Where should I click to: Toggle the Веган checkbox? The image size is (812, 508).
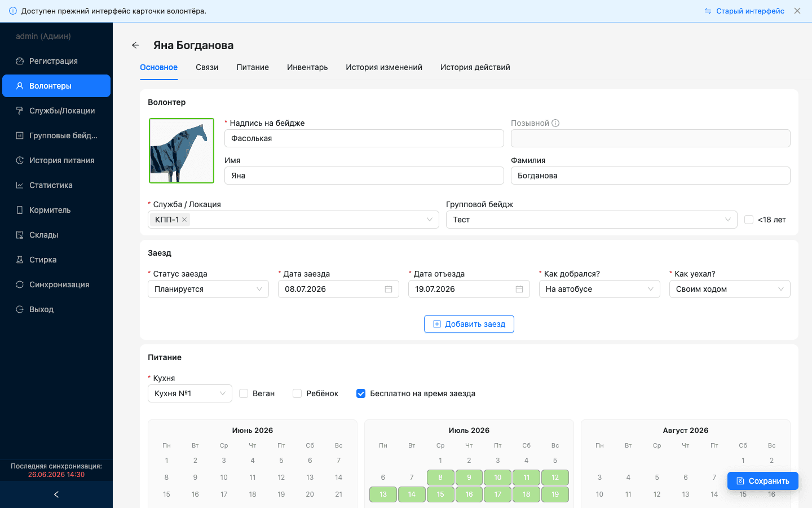pos(244,393)
